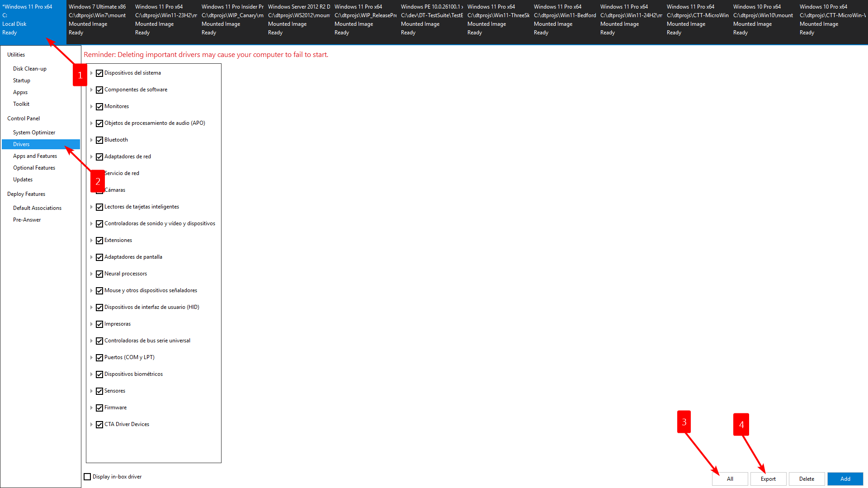The width and height of the screenshot is (868, 488).
Task: Enable Display in-box driver checkbox
Action: [88, 477]
